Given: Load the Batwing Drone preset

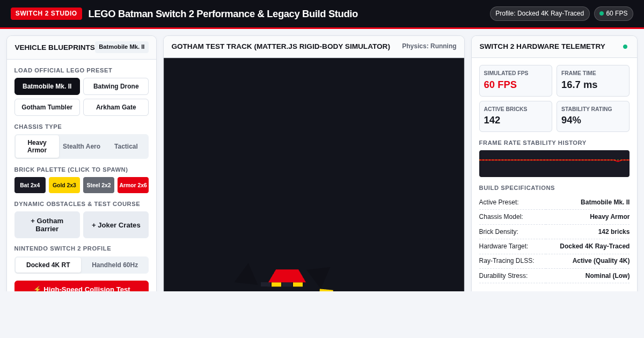Looking at the screenshot, I should [116, 86].
